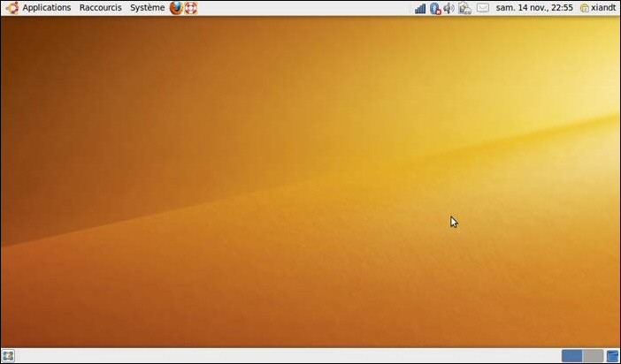Click the Ubuntu logo icon
Screen dimensions: 621x364
tap(12, 8)
